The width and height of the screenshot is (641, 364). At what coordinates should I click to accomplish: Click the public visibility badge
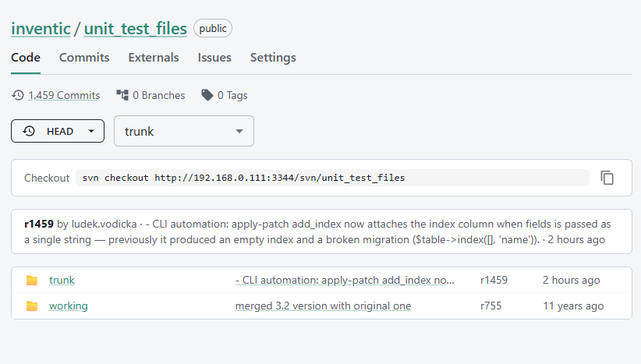[213, 28]
